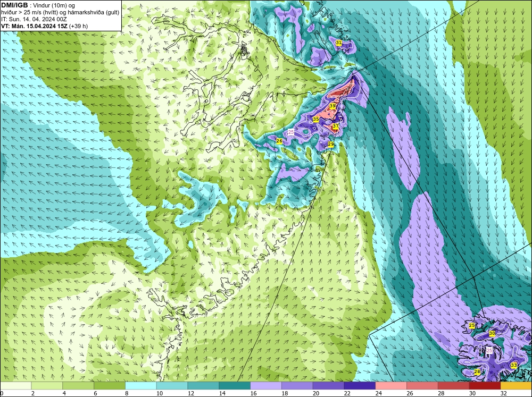Click the yellow gust label 33

click(x=514, y=365)
